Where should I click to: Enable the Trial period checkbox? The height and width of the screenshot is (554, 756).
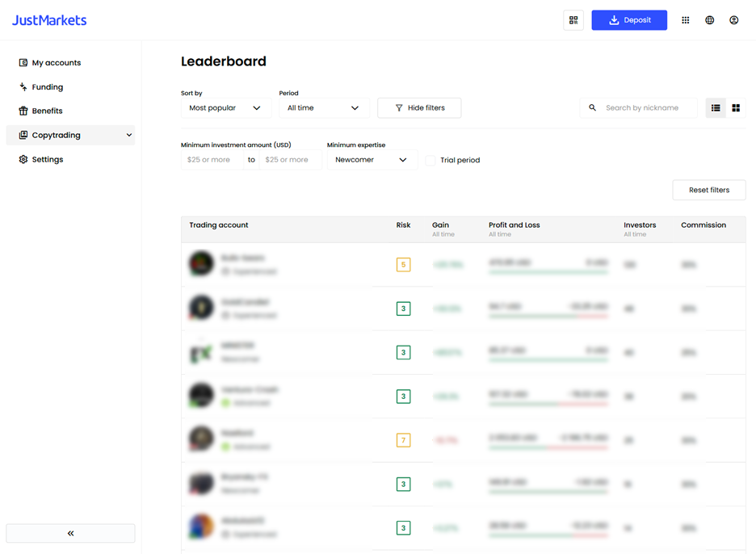430,160
